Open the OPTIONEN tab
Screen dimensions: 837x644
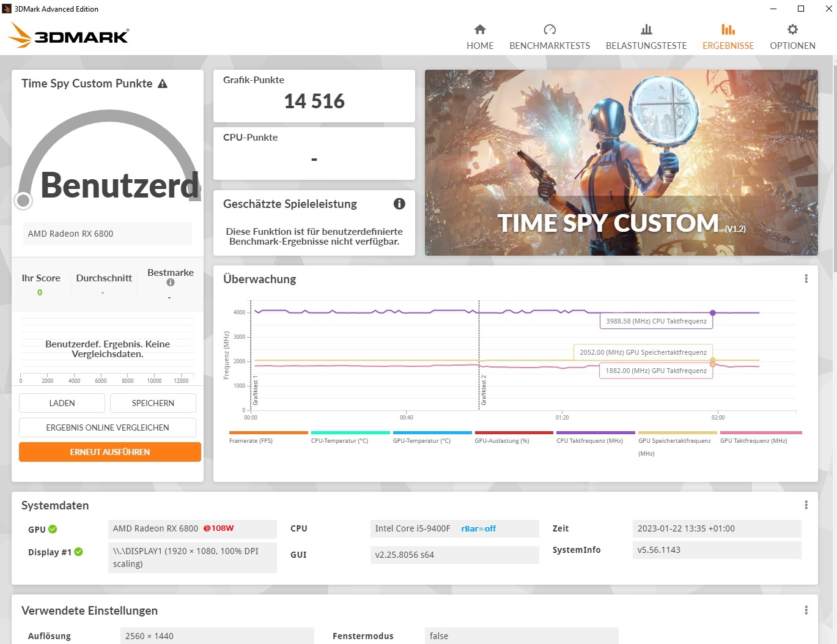click(792, 37)
